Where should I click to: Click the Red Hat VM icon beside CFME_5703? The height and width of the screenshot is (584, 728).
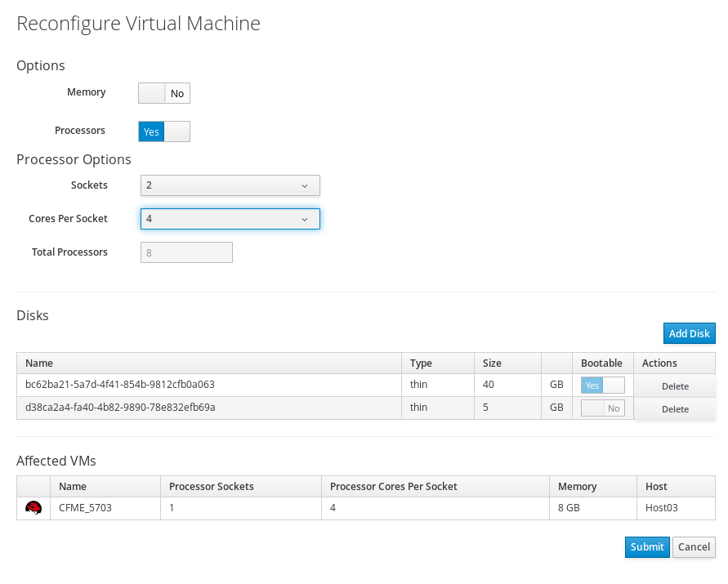(33, 506)
